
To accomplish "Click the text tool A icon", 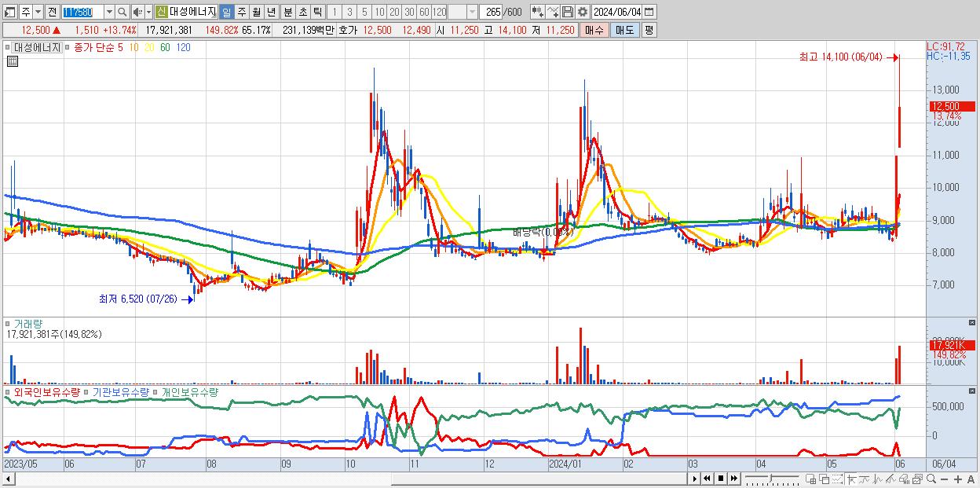I will click(x=971, y=479).
